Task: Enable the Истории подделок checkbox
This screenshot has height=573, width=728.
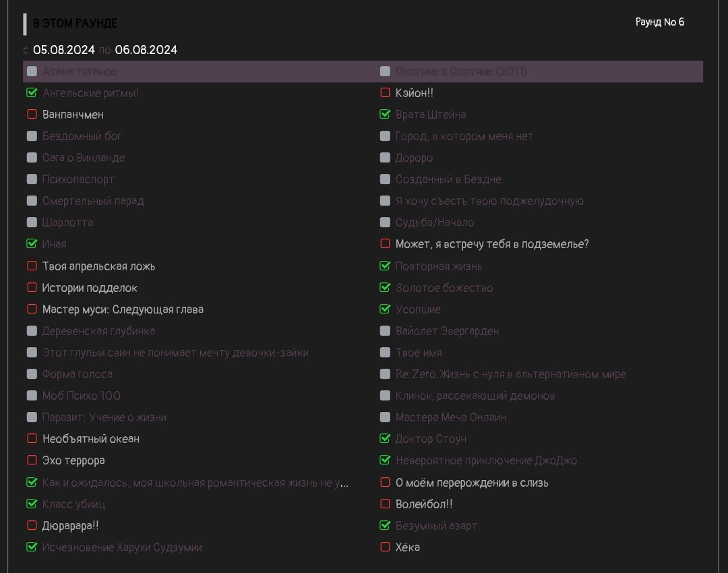Action: point(32,288)
